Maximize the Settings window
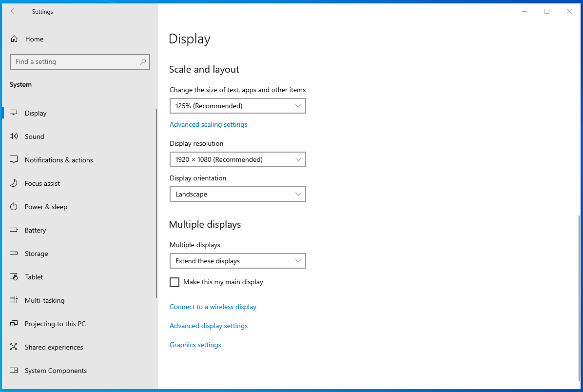 click(547, 11)
